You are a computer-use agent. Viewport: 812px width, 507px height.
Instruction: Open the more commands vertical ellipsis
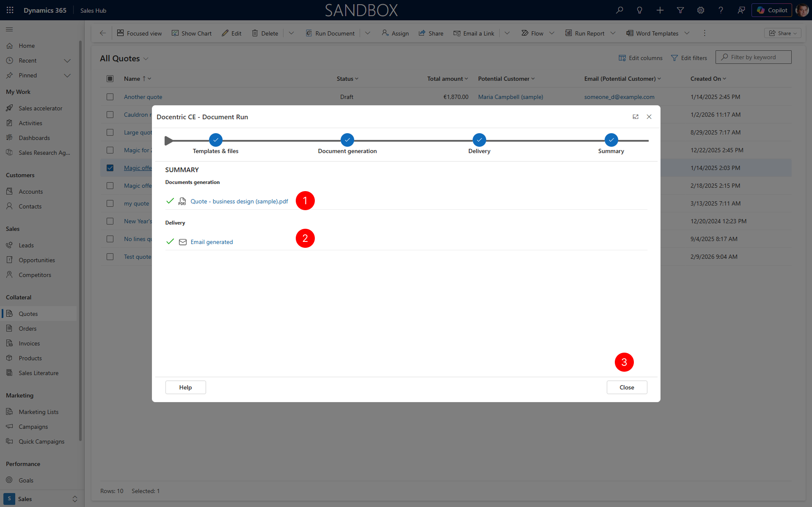coord(705,33)
